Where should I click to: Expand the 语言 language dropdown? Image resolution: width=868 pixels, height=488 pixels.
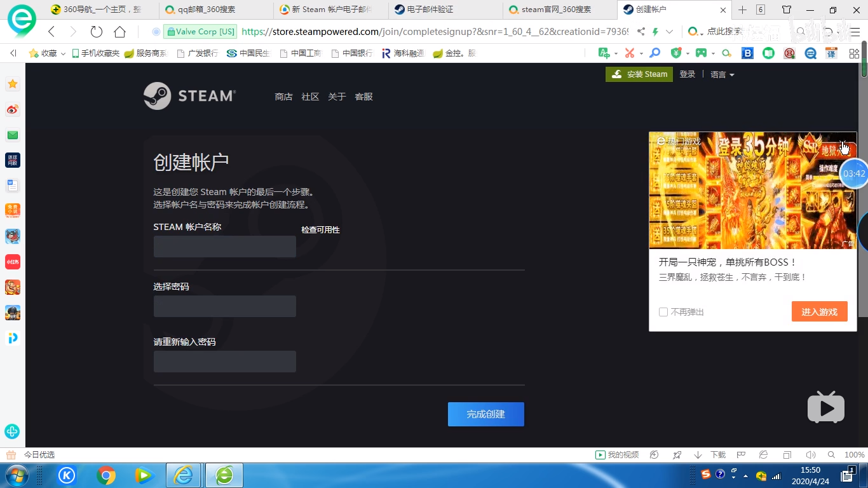coord(722,74)
